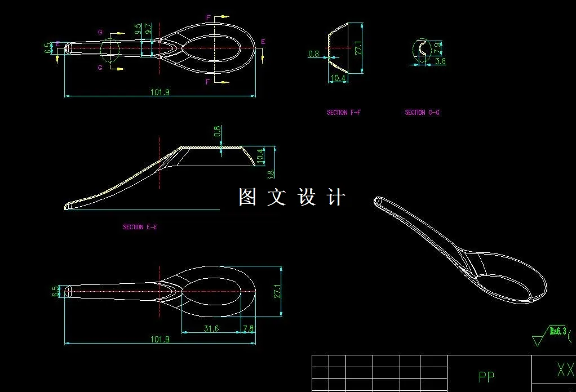Viewport: 576px width, 392px height.
Task: Click the 3.6 dimension in section G-G
Action: coord(440,61)
